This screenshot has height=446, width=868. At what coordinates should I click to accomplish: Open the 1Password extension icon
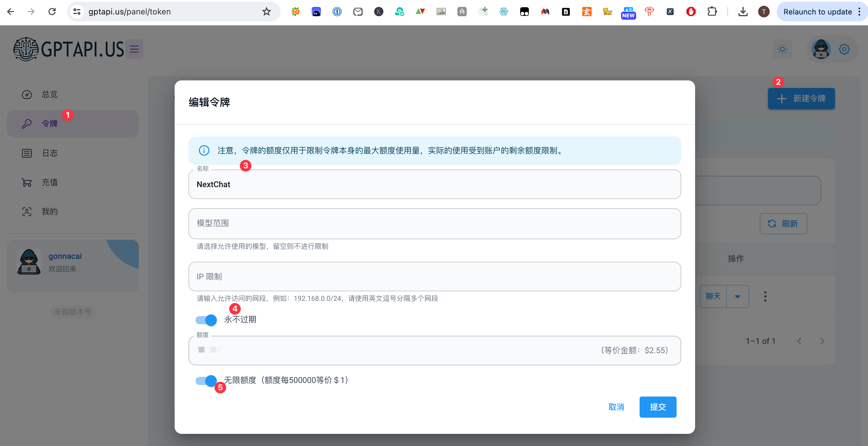[337, 12]
